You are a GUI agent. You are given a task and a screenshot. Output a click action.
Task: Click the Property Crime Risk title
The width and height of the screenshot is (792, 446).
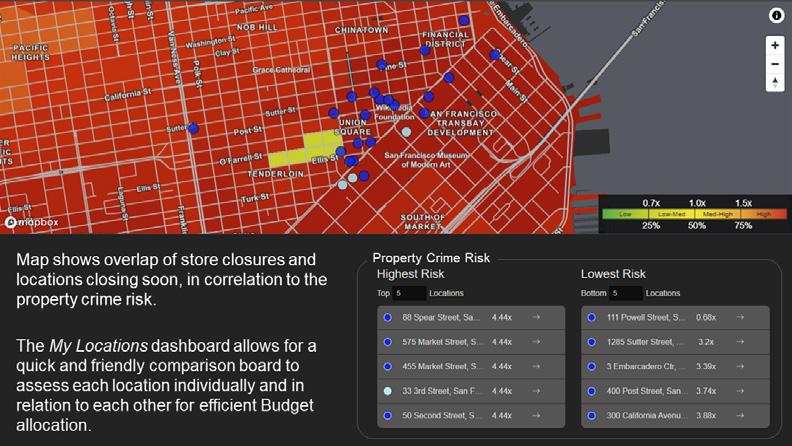[x=431, y=258]
